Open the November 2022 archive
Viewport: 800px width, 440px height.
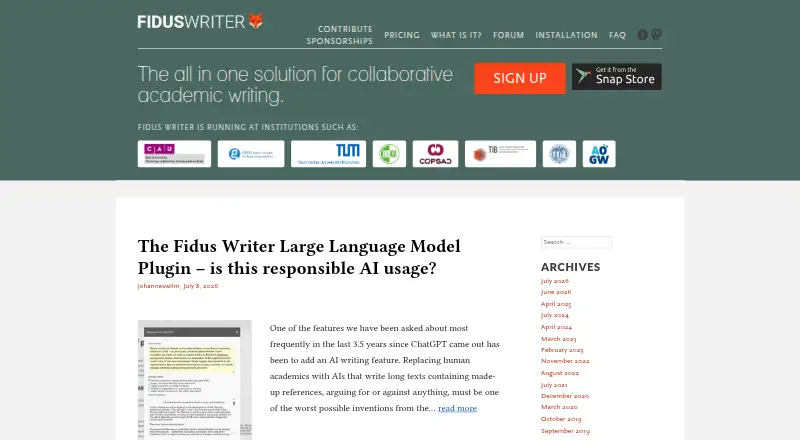(565, 361)
